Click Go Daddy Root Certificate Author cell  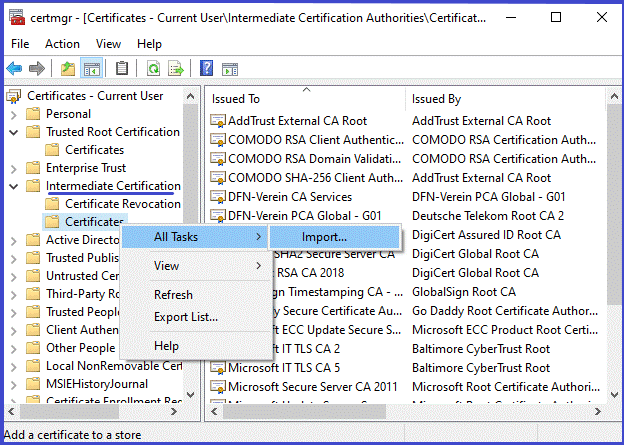(x=505, y=311)
